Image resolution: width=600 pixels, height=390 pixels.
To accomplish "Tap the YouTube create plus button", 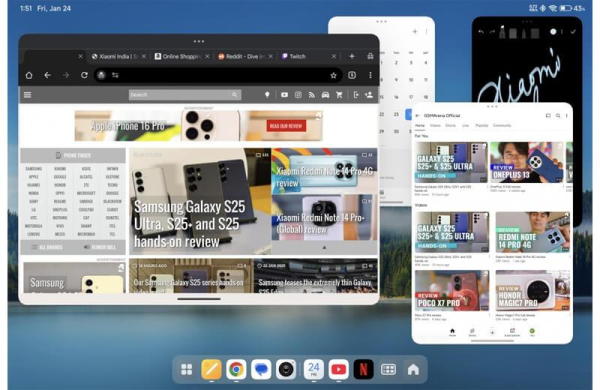I will tap(492, 333).
